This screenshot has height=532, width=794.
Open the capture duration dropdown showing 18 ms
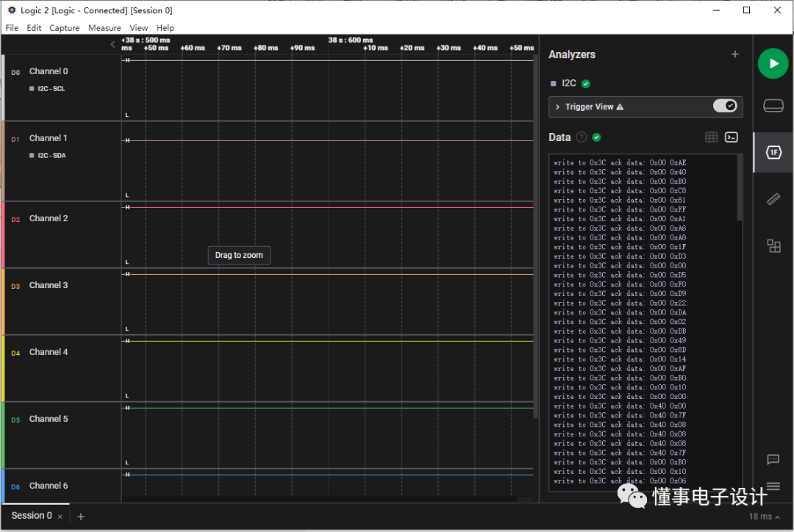(x=762, y=517)
